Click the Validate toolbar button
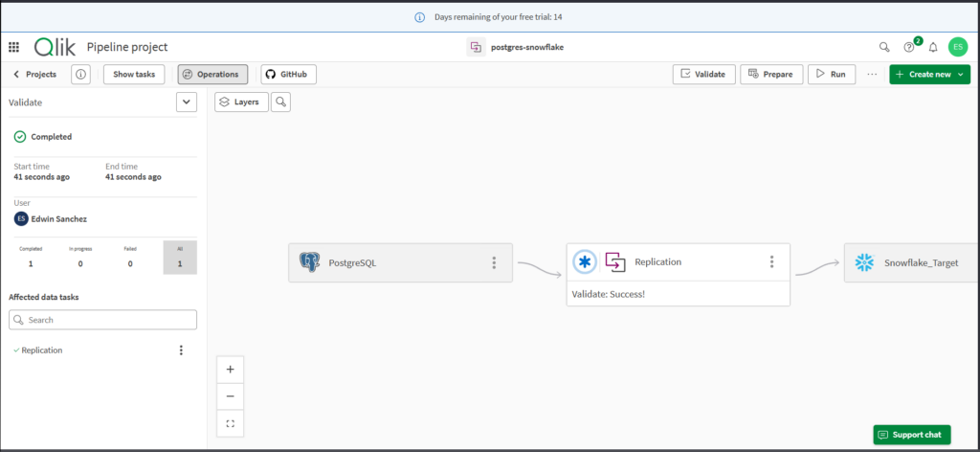 click(x=703, y=75)
